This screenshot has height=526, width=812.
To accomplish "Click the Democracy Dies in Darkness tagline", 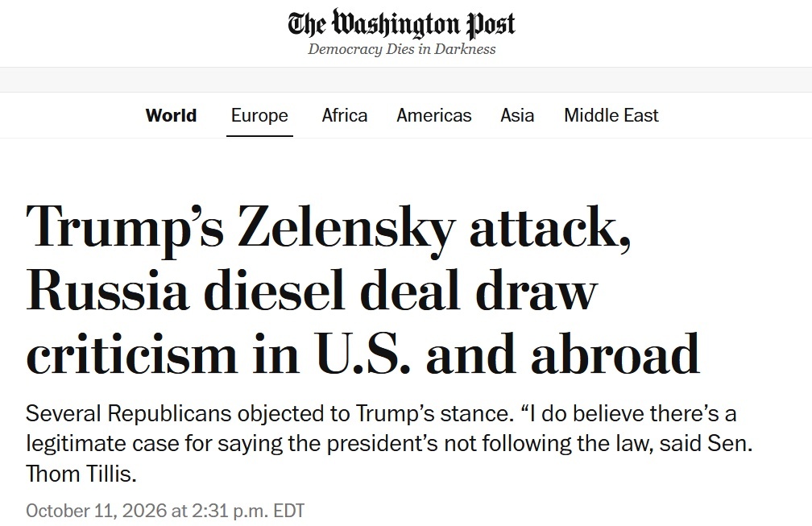I will (401, 48).
